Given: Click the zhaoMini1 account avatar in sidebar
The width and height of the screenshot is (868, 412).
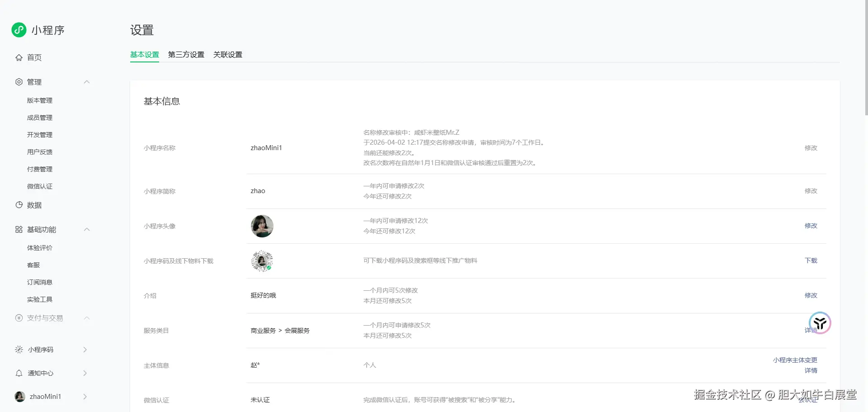Looking at the screenshot, I should coord(20,397).
